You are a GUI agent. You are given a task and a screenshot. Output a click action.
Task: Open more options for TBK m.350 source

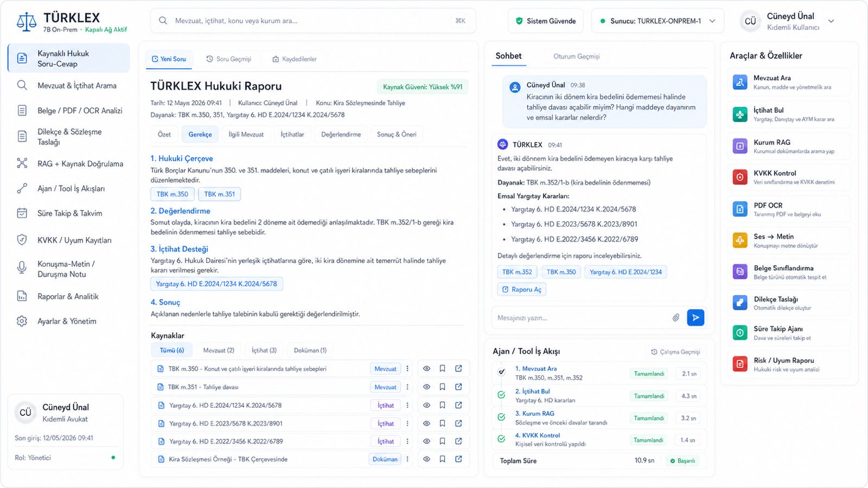tap(407, 369)
